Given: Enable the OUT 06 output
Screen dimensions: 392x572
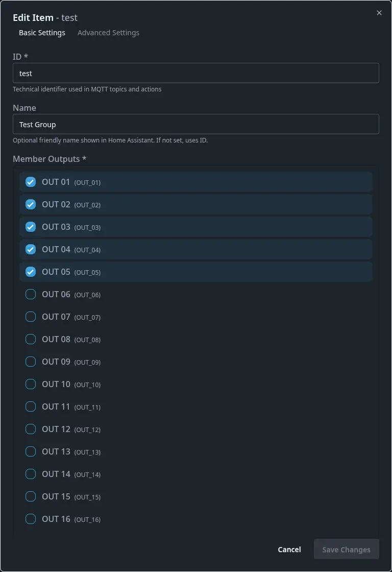Looking at the screenshot, I should coord(31,294).
